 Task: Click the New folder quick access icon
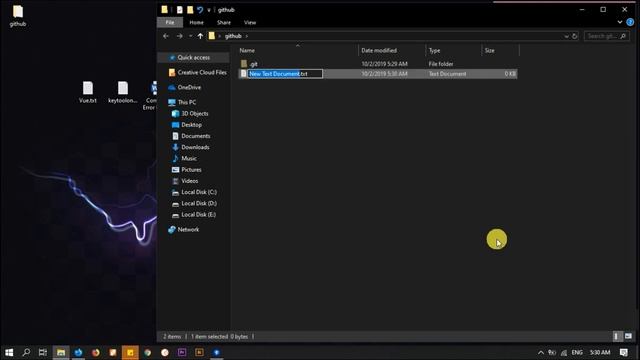(190, 10)
